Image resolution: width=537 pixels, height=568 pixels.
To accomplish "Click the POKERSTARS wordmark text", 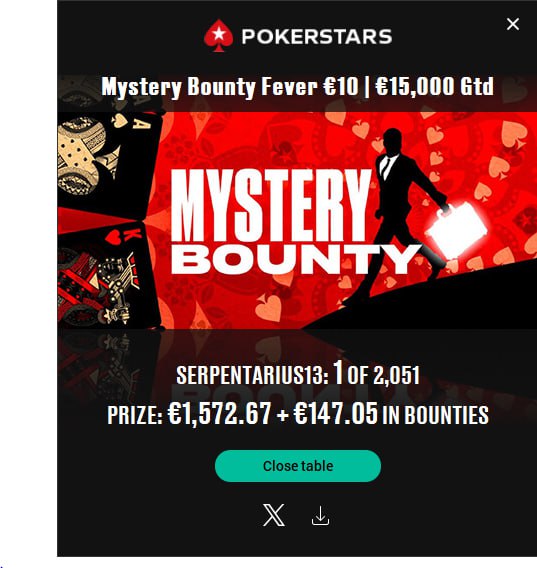I will [317, 36].
